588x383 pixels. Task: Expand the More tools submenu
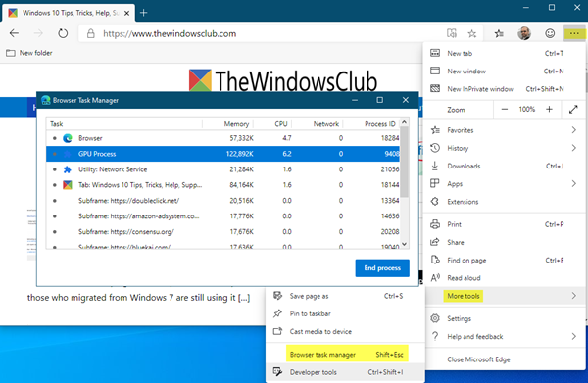tap(504, 296)
